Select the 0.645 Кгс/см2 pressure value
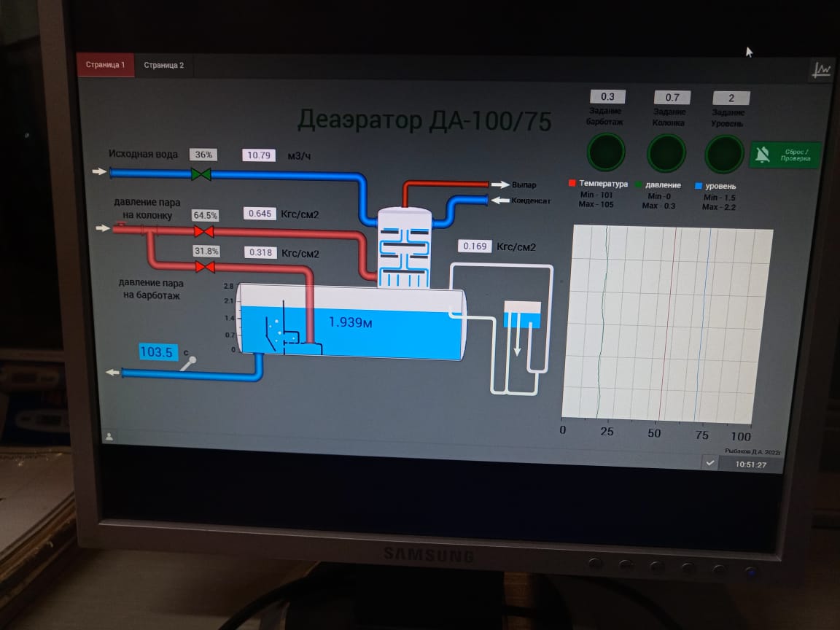 point(260,214)
